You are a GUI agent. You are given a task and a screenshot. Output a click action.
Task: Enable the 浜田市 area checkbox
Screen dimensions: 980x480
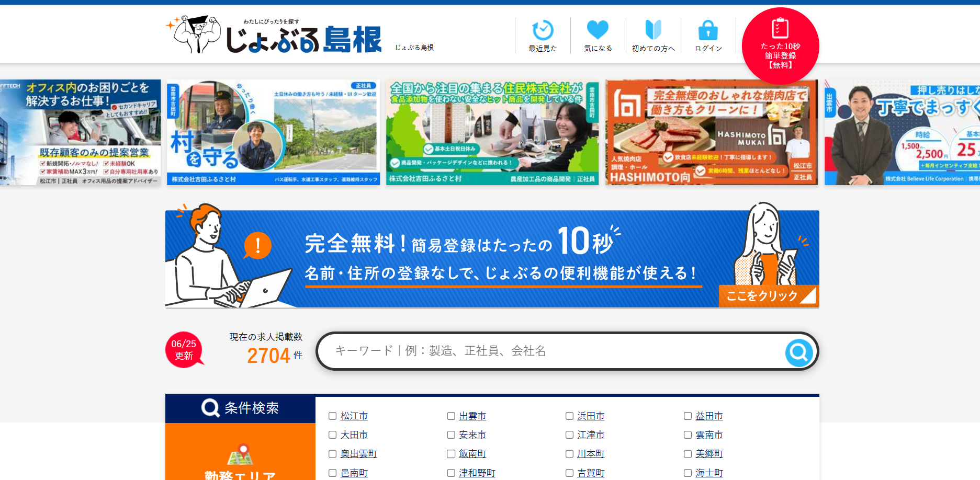click(x=569, y=416)
